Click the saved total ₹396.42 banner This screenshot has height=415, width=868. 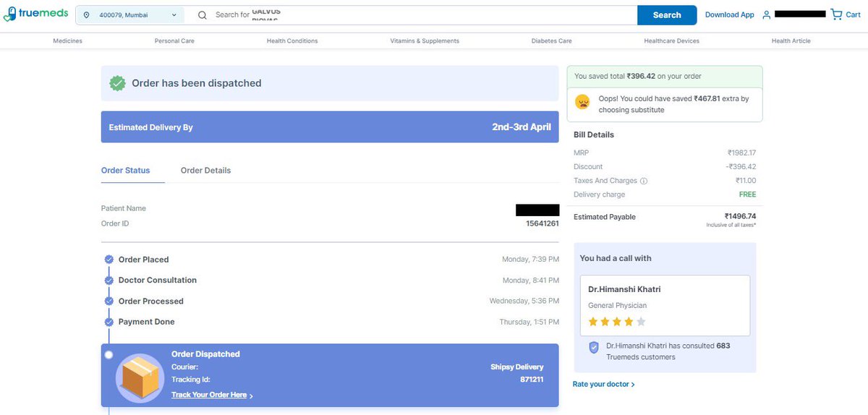click(x=665, y=76)
